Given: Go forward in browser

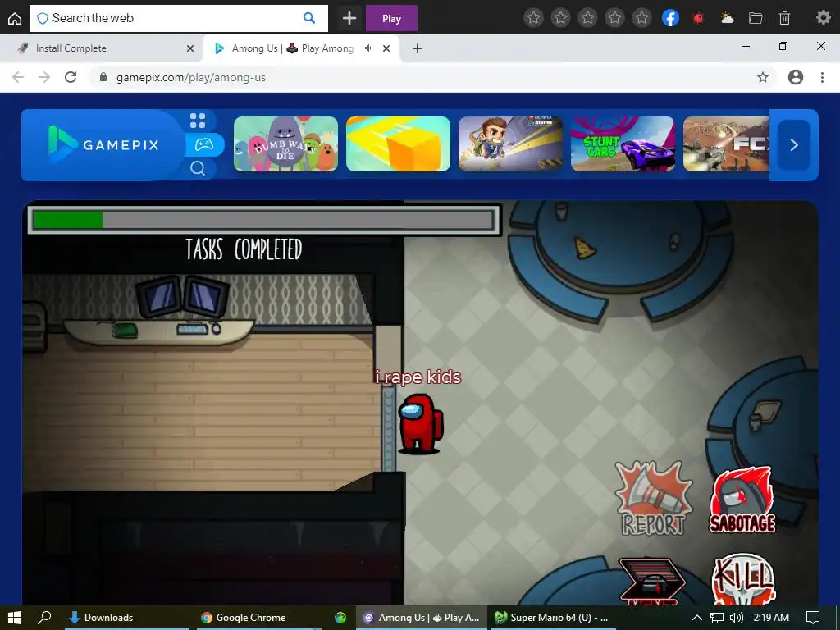Looking at the screenshot, I should pyautogui.click(x=44, y=77).
